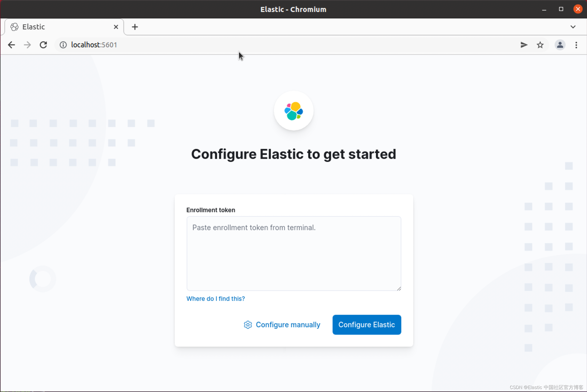Image resolution: width=587 pixels, height=392 pixels.
Task: Click Configure manually link
Action: tap(288, 325)
